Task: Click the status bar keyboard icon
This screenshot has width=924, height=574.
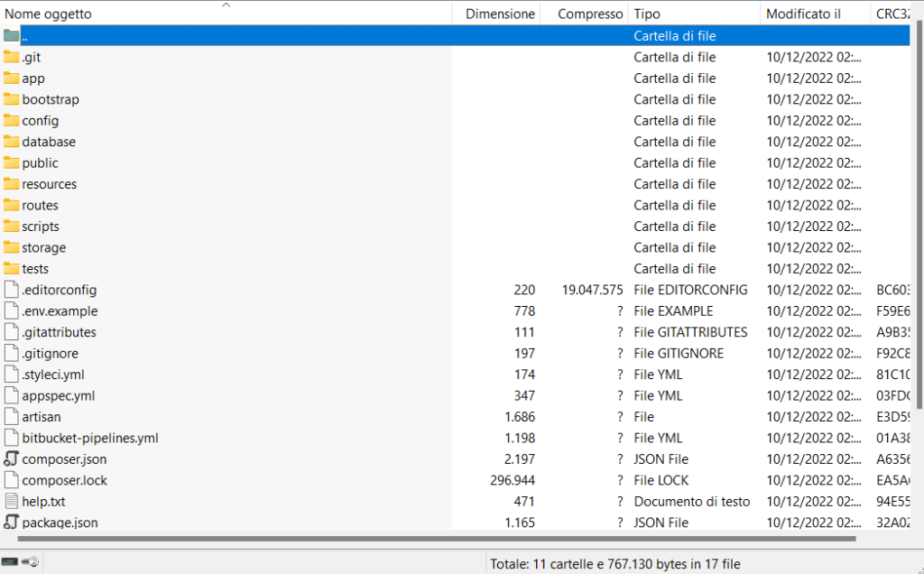Action: [x=11, y=563]
